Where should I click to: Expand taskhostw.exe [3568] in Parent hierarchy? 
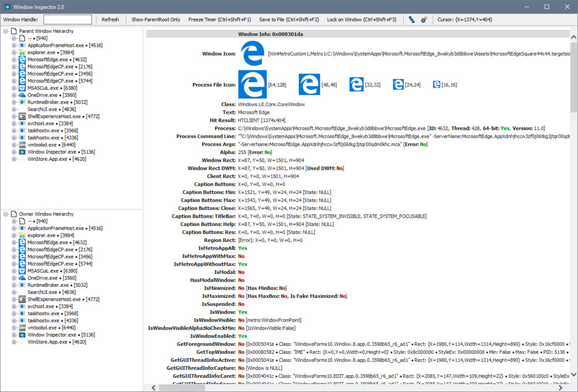click(x=14, y=130)
